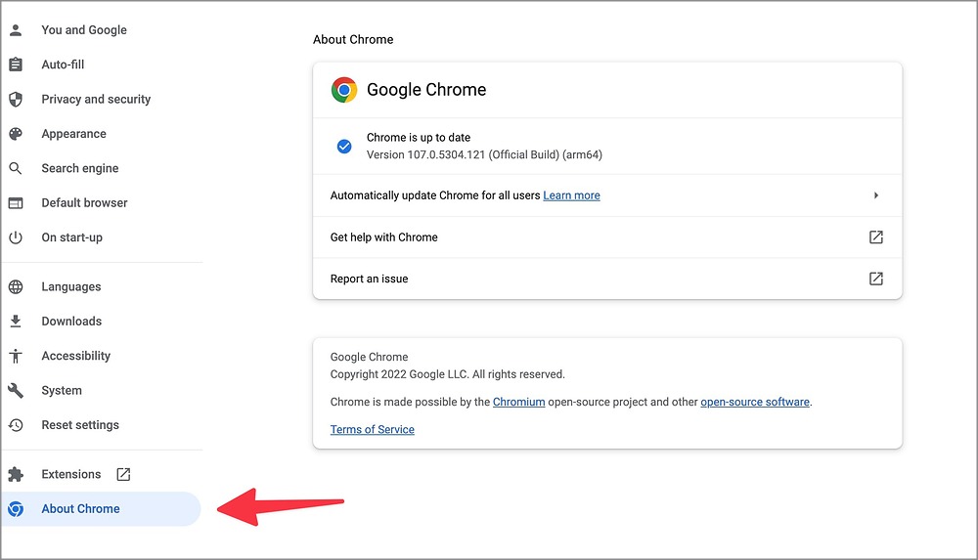Click the external link icon beside Extensions

(x=123, y=475)
